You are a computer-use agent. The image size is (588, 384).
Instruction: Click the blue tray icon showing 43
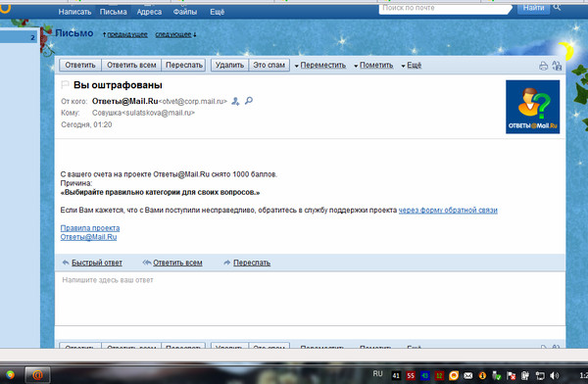425,375
